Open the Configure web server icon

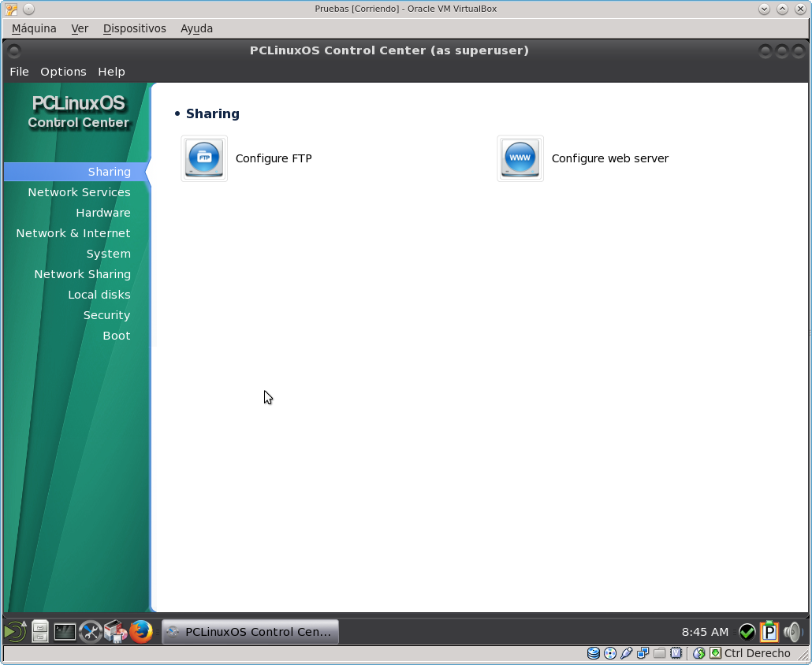[520, 158]
